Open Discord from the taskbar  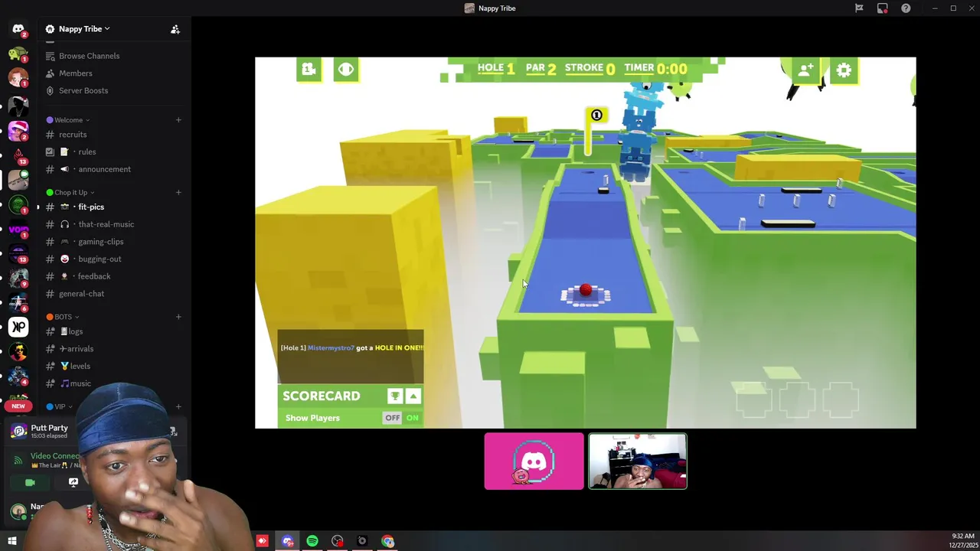point(287,541)
